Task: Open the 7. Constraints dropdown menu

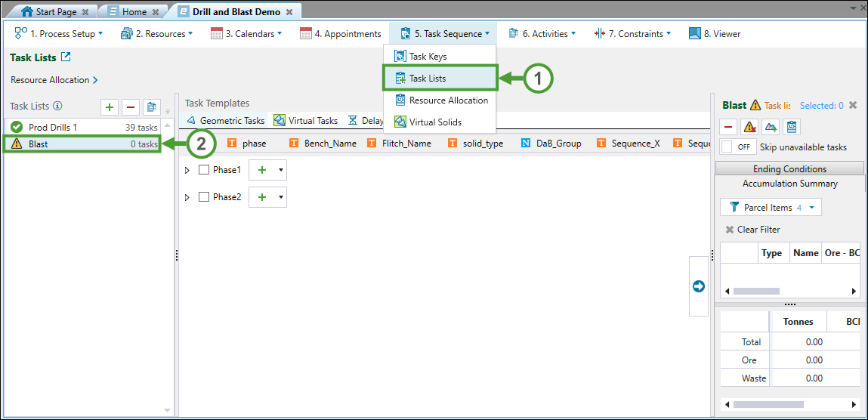Action: [x=669, y=34]
